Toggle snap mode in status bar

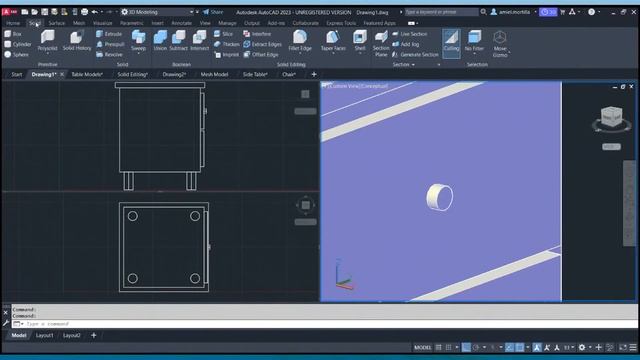tap(449, 347)
